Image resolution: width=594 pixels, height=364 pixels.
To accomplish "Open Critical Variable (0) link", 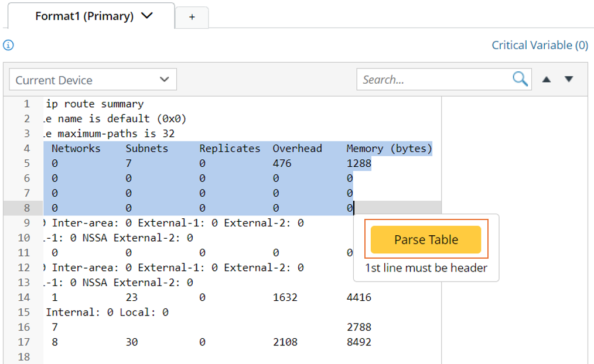I will [539, 45].
